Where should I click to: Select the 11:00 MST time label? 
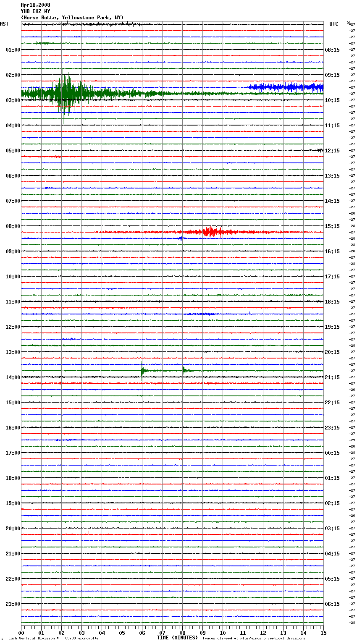point(13,302)
